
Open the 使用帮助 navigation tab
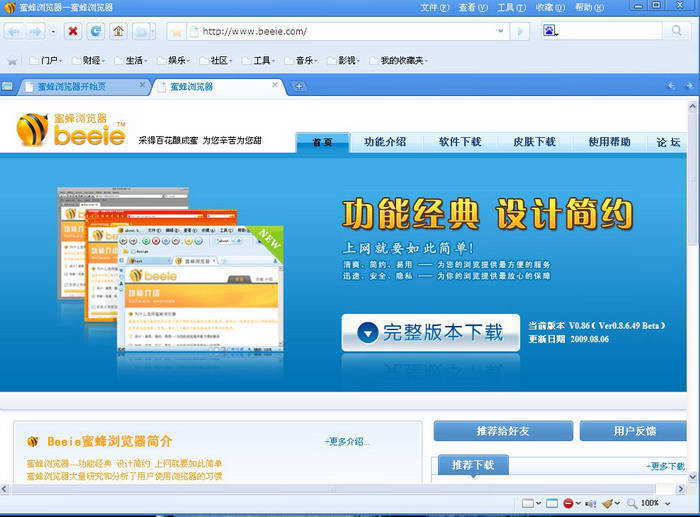click(x=609, y=142)
